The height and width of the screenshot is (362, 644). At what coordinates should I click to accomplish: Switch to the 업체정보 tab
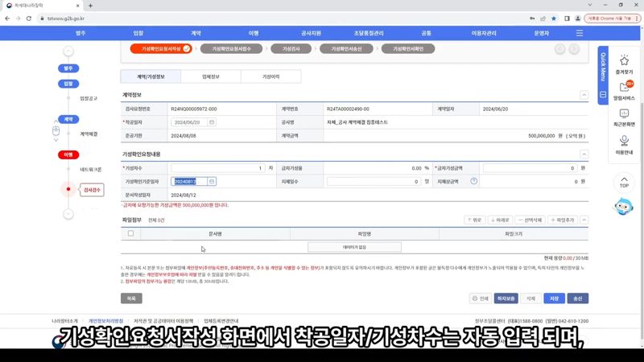pyautogui.click(x=211, y=76)
